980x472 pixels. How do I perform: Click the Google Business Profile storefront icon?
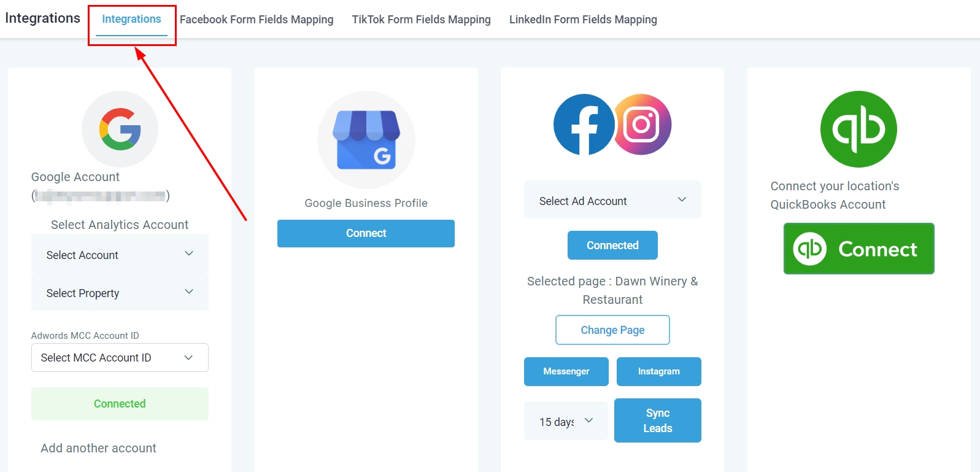[x=366, y=140]
